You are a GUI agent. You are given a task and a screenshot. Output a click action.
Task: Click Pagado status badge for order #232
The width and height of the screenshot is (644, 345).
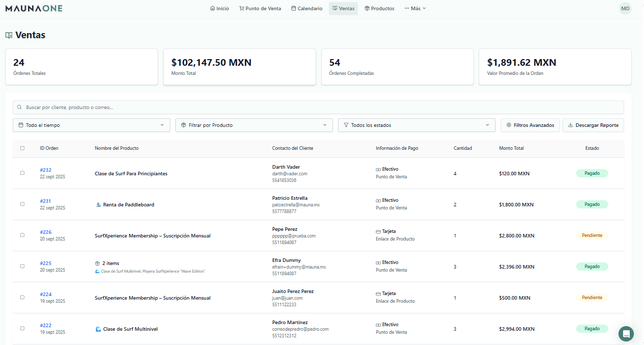pos(592,173)
